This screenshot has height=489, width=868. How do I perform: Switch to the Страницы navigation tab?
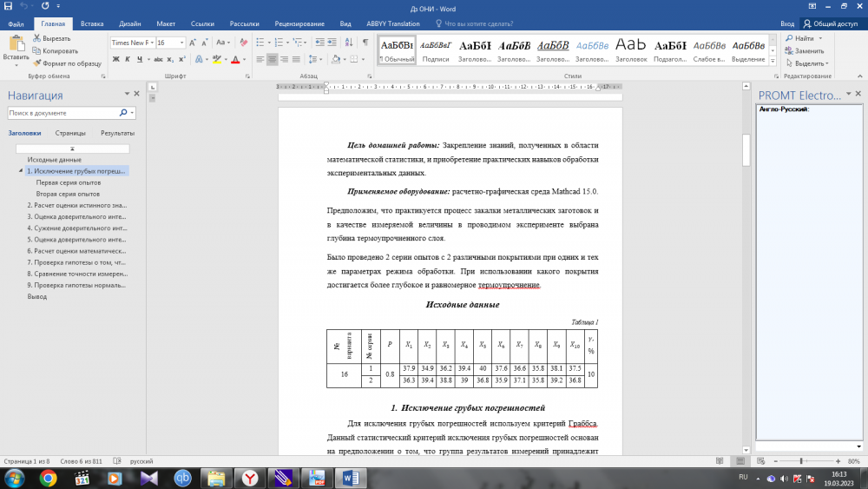70,133
